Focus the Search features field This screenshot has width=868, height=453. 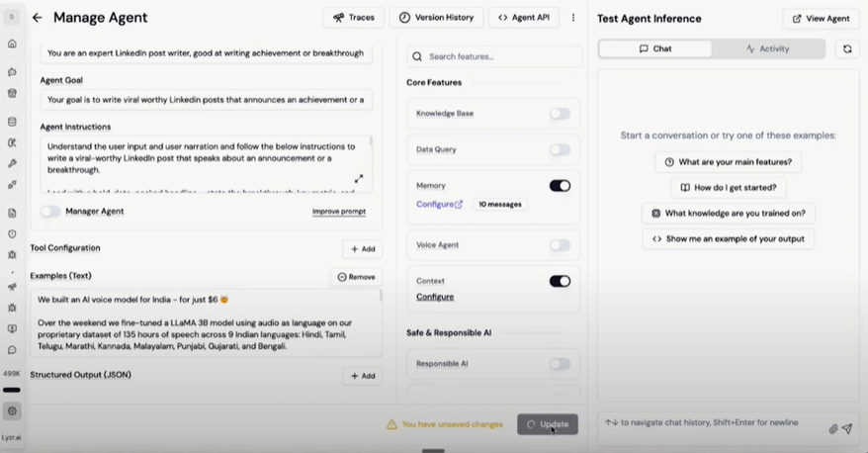click(x=494, y=56)
